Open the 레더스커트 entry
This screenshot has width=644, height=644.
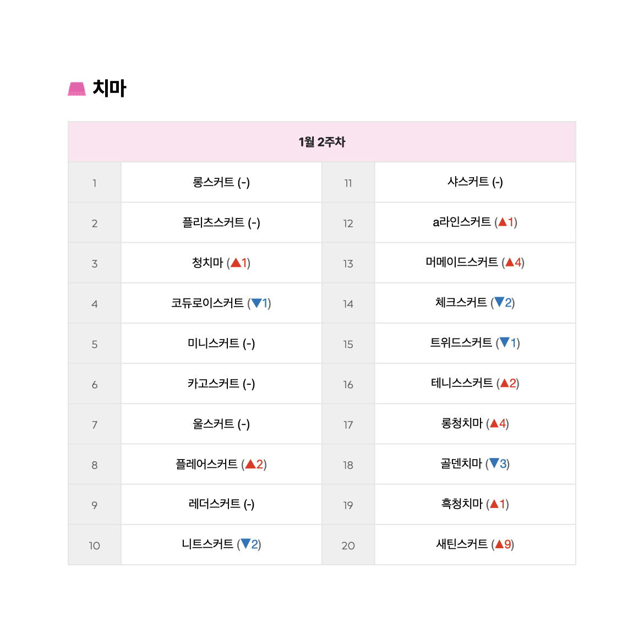pyautogui.click(x=221, y=504)
